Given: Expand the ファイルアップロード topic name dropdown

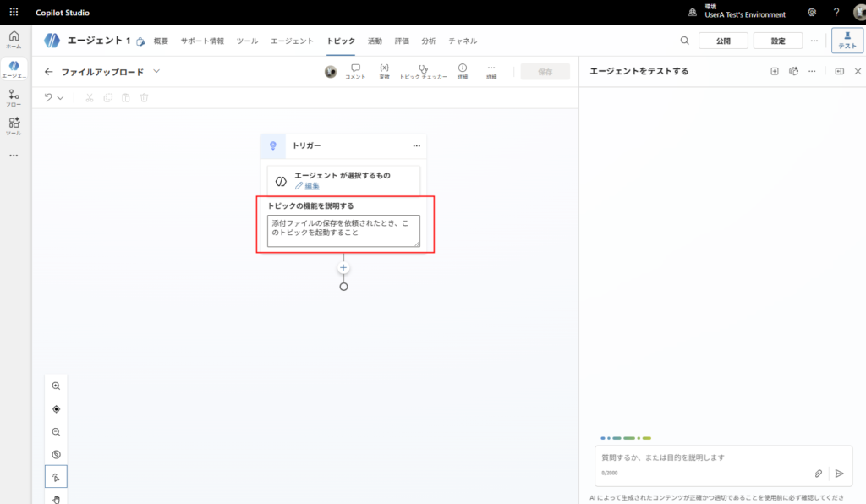Looking at the screenshot, I should click(x=156, y=71).
